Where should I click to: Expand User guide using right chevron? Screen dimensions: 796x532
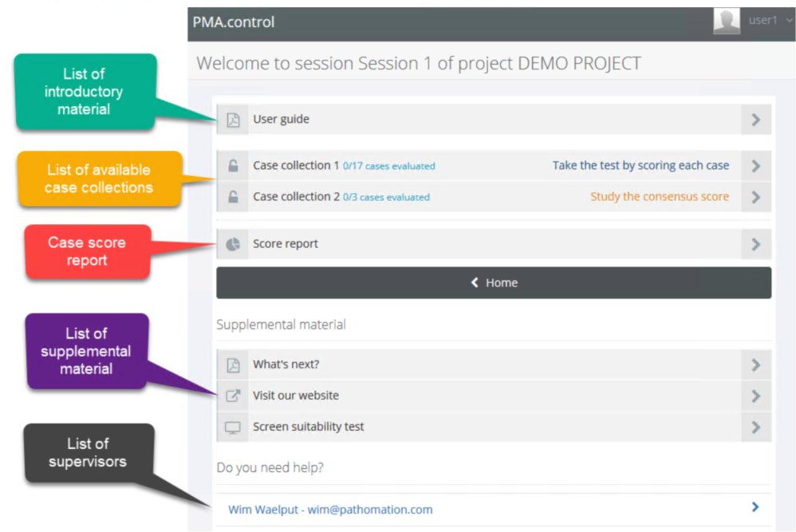(x=755, y=120)
